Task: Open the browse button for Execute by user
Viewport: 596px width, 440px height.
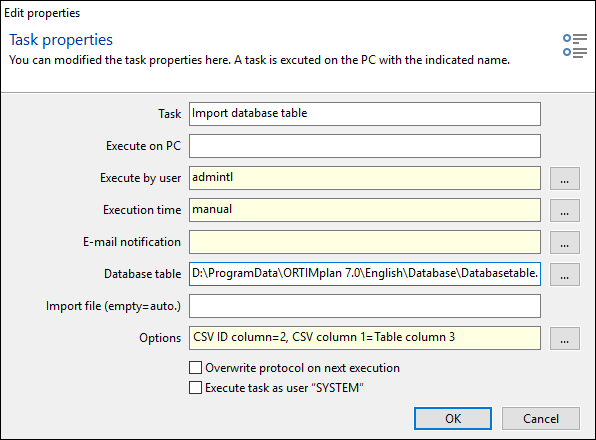Action: click(564, 178)
